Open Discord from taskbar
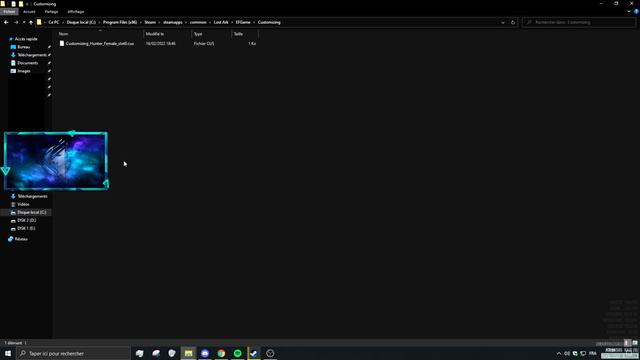640x360 pixels. [x=205, y=353]
